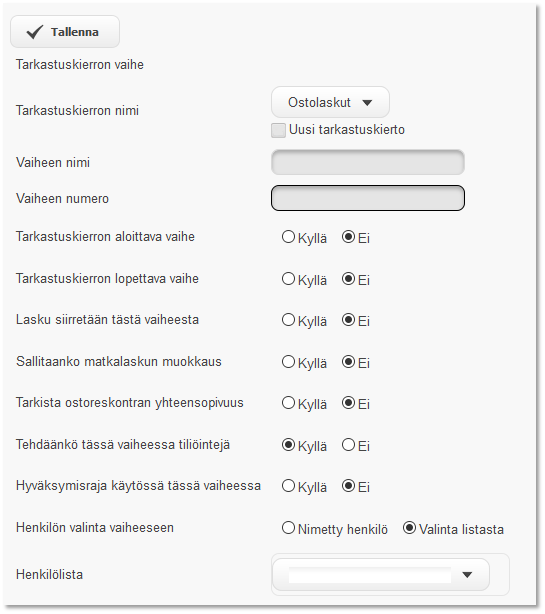Viewport: 545px width, 614px height.
Task: Expand the Henkilölista dropdown arrow
Action: click(x=467, y=575)
